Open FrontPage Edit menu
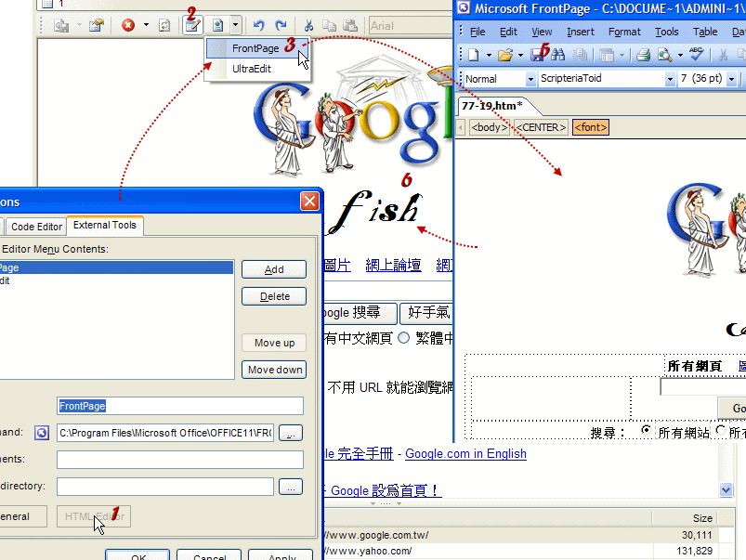Screen dimensions: 746x560 508,32
